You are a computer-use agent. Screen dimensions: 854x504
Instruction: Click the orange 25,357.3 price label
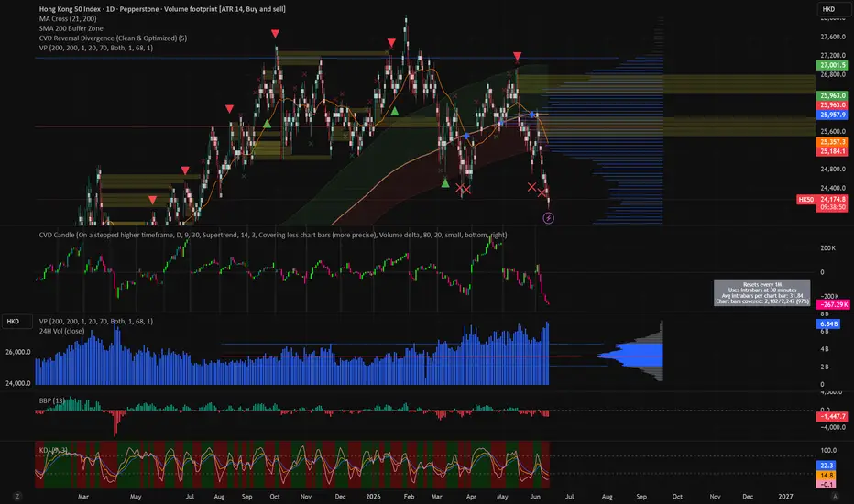(x=833, y=142)
